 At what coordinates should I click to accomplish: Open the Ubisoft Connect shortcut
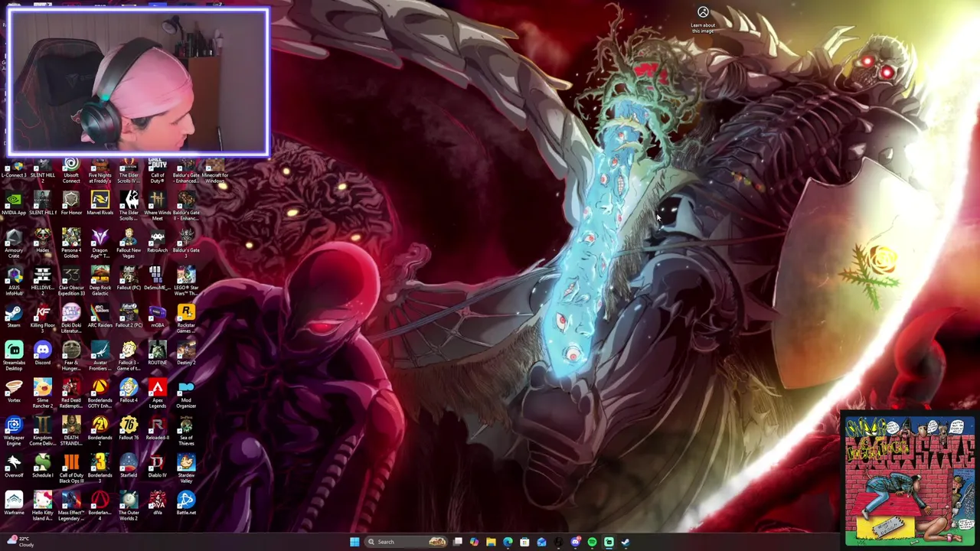click(x=71, y=169)
